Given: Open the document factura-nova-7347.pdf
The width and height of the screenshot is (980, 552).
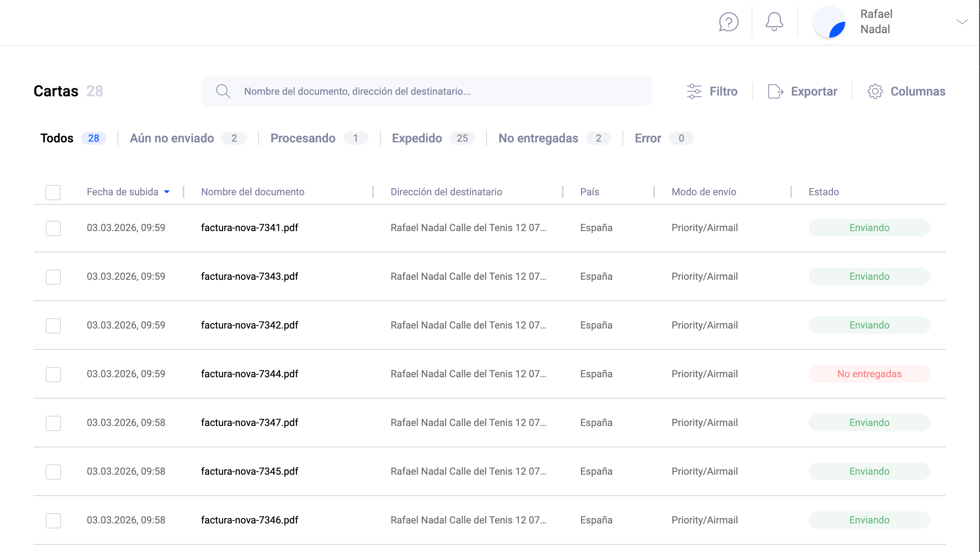Looking at the screenshot, I should tap(250, 422).
